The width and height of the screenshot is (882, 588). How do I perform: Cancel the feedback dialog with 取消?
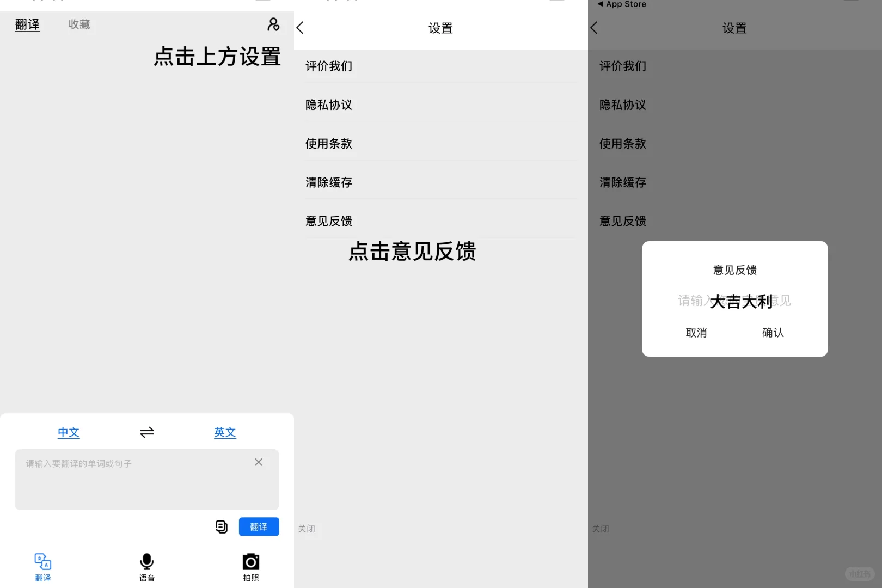tap(696, 333)
